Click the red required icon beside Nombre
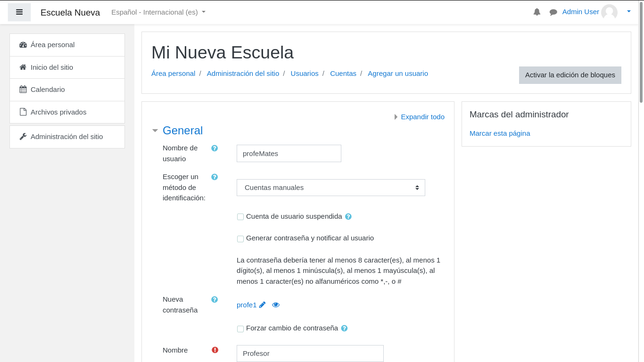Viewport: 644px width, 362px height. (215, 350)
